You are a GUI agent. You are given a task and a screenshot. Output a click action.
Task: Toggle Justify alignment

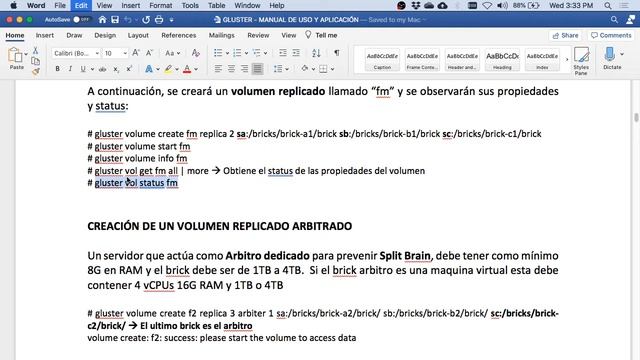point(258,69)
